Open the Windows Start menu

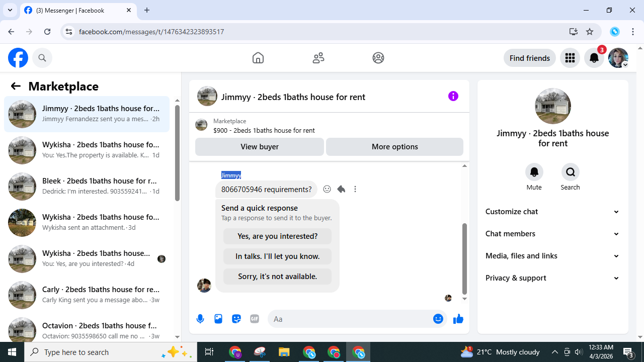tap(12, 352)
